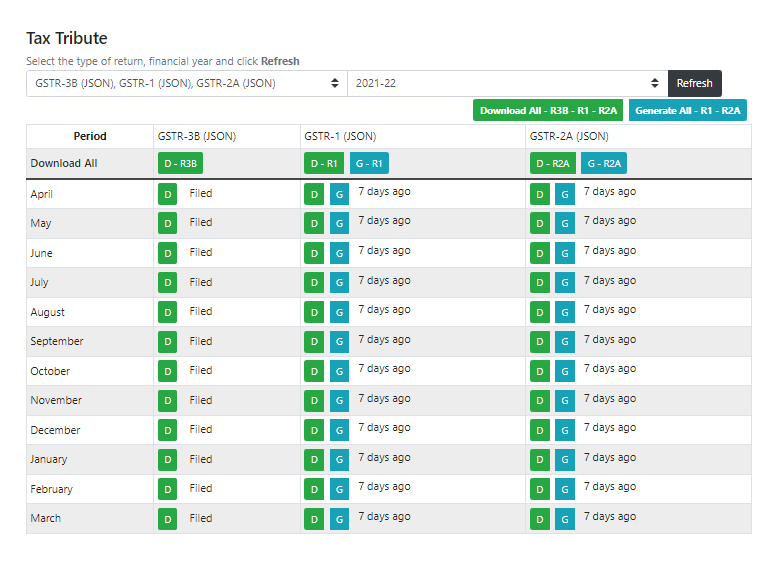Generate GSTR-2A for April
The height and width of the screenshot is (568, 777).
[565, 194]
